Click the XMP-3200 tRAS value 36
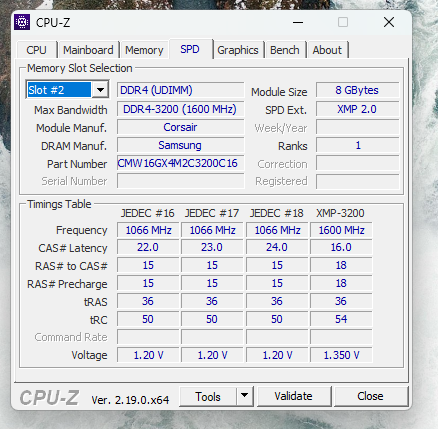This screenshot has height=429, width=438. pos(341,301)
